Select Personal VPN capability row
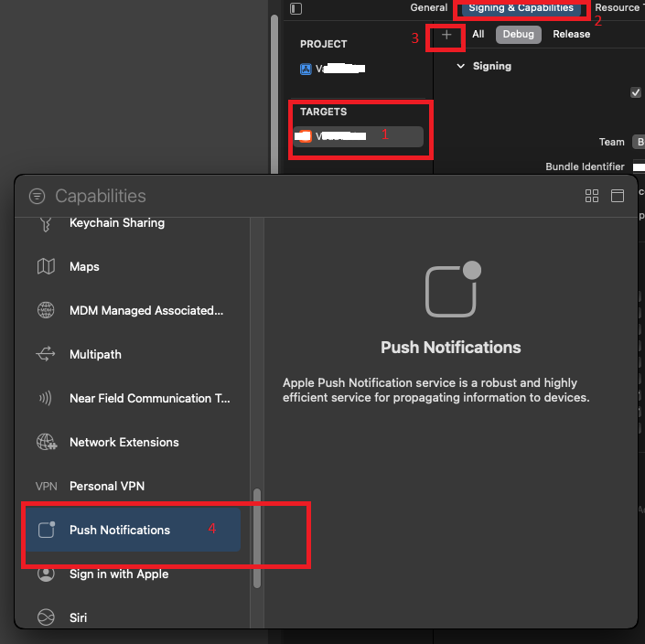This screenshot has height=644, width=645. pyautogui.click(x=133, y=486)
